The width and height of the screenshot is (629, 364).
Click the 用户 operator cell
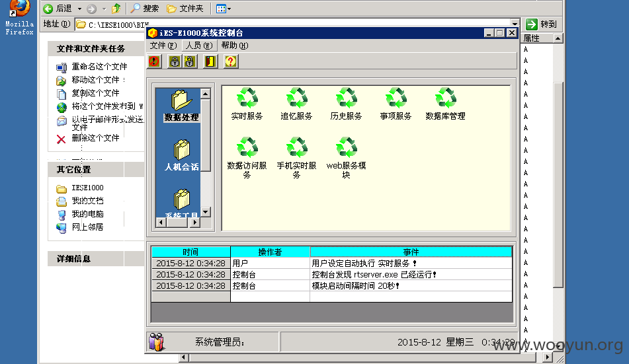(270, 264)
